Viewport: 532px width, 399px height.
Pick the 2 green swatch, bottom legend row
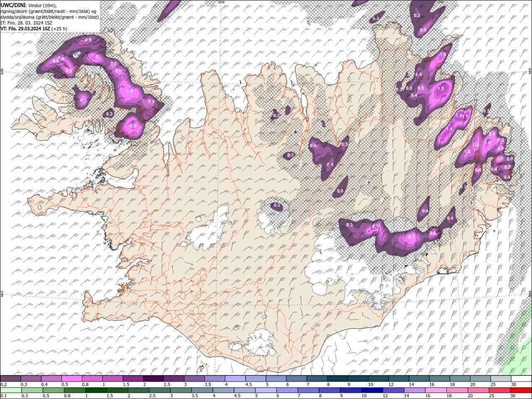coord(138,390)
